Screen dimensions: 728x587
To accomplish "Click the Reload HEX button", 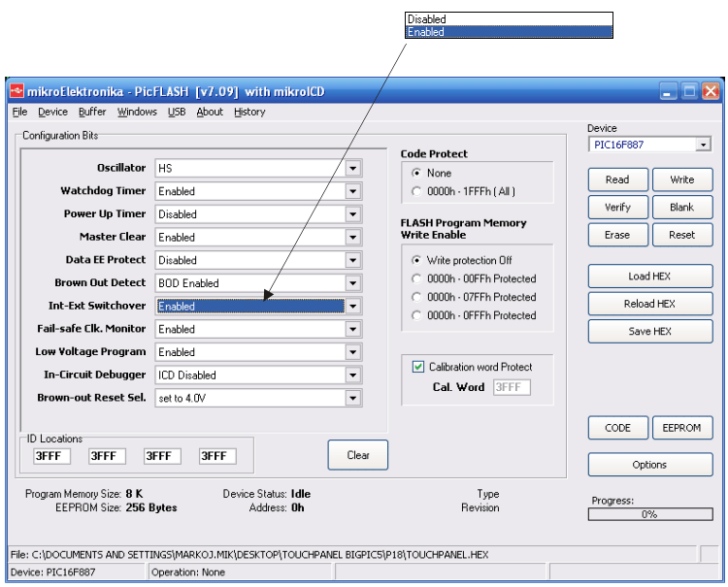I will point(650,304).
